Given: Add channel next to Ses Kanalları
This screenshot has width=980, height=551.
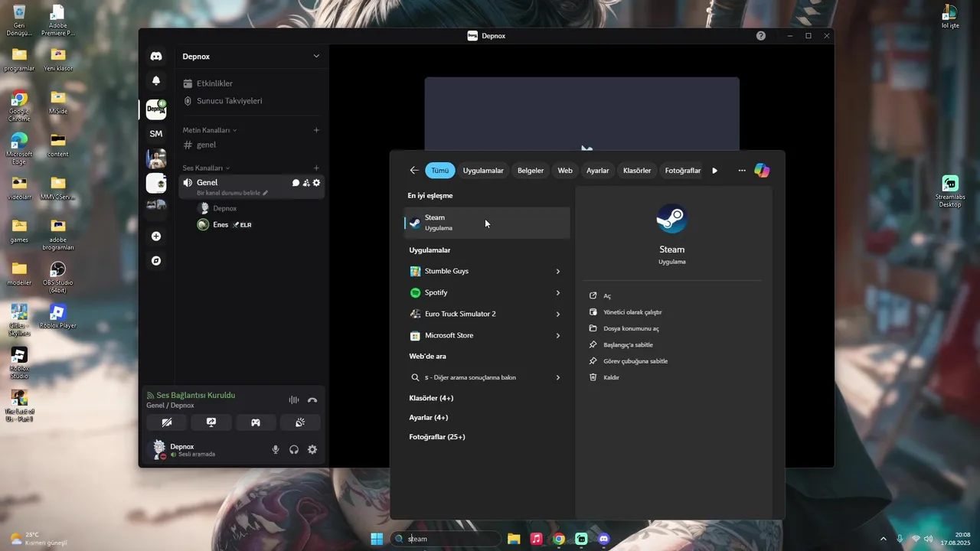Looking at the screenshot, I should pyautogui.click(x=316, y=168).
